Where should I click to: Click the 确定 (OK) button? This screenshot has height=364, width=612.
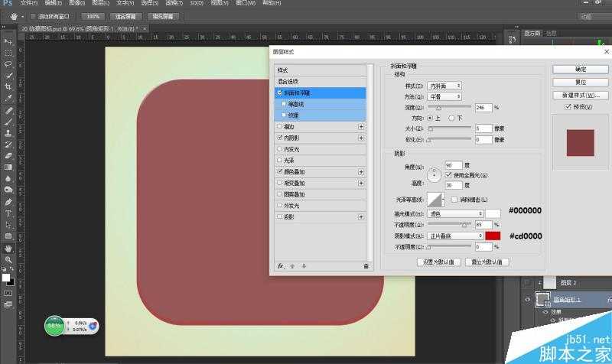pos(581,70)
